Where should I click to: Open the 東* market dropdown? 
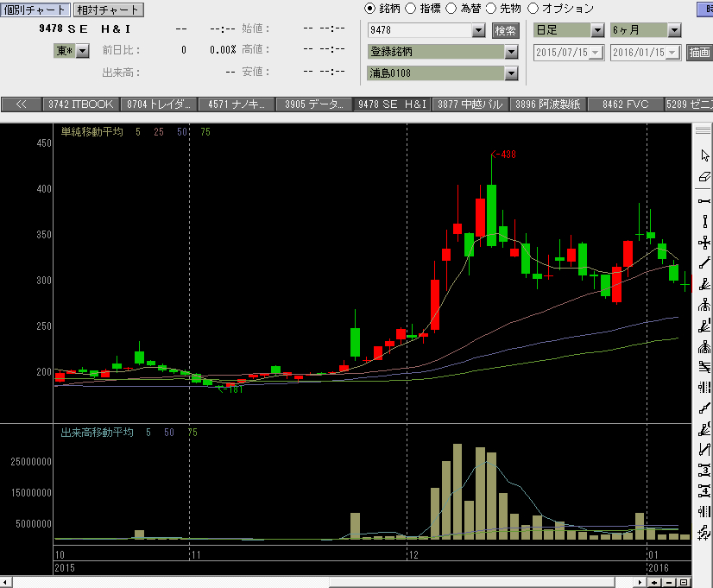82,50
